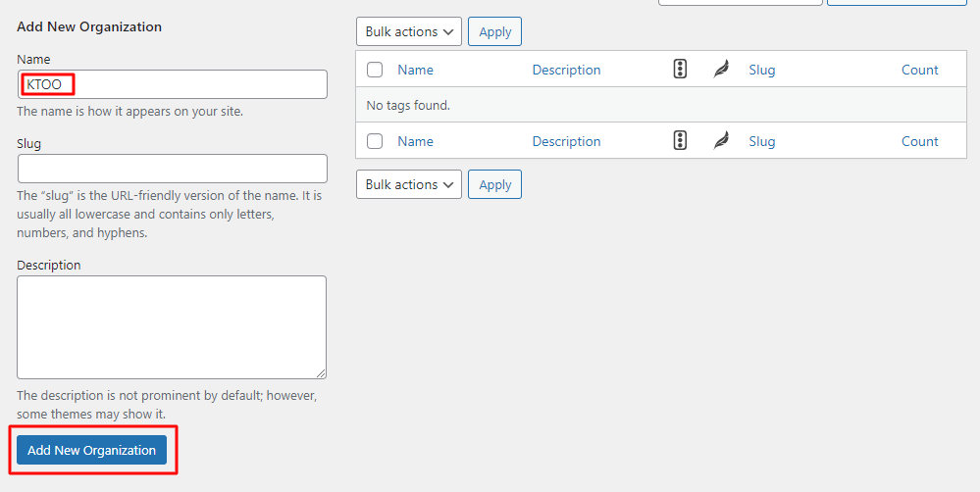
Task: Click the SEO score traffic-light icon in footer row
Action: [680, 141]
